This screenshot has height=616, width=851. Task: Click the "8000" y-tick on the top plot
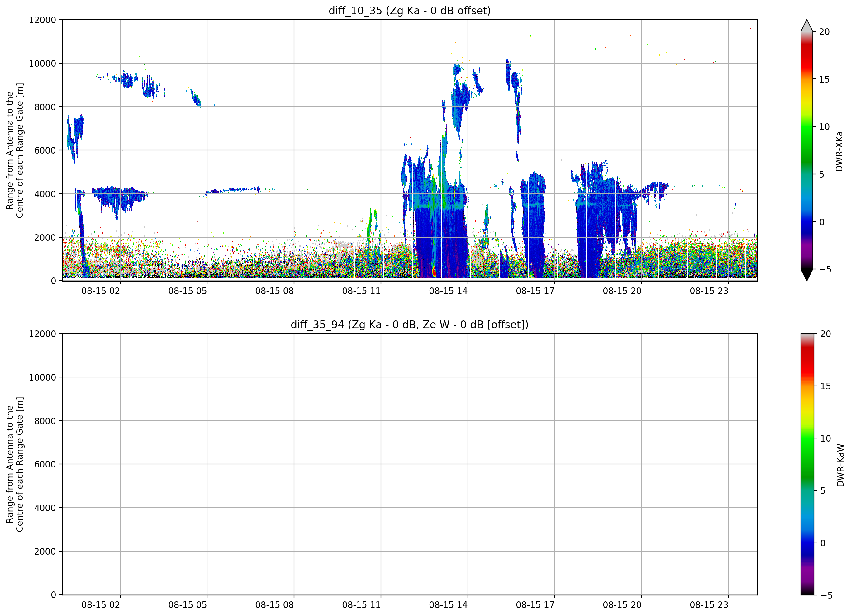[45, 107]
